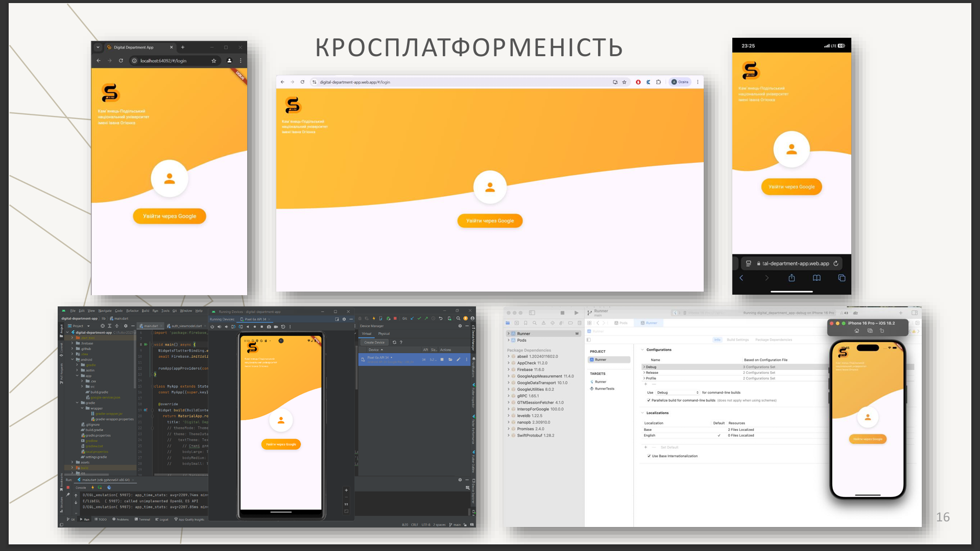980x551 pixels.
Task: Click the simulator screenshot icon
Action: click(870, 331)
